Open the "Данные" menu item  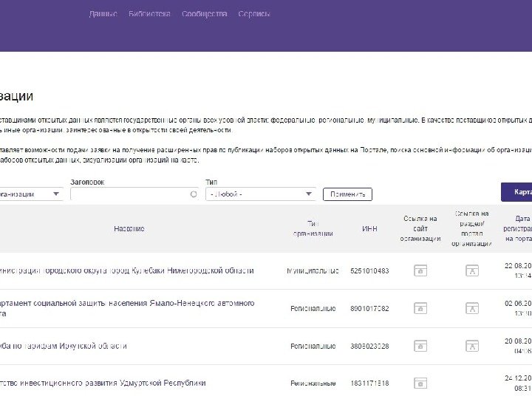click(103, 14)
